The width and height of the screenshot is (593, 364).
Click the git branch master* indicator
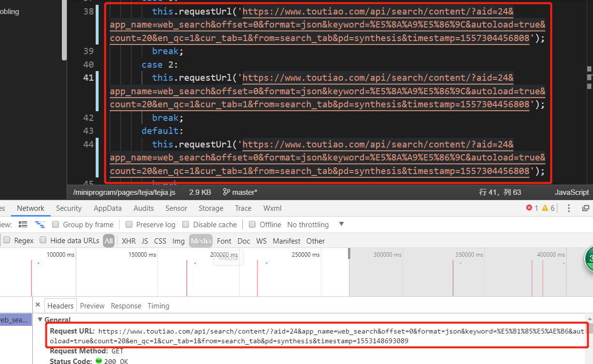(240, 192)
